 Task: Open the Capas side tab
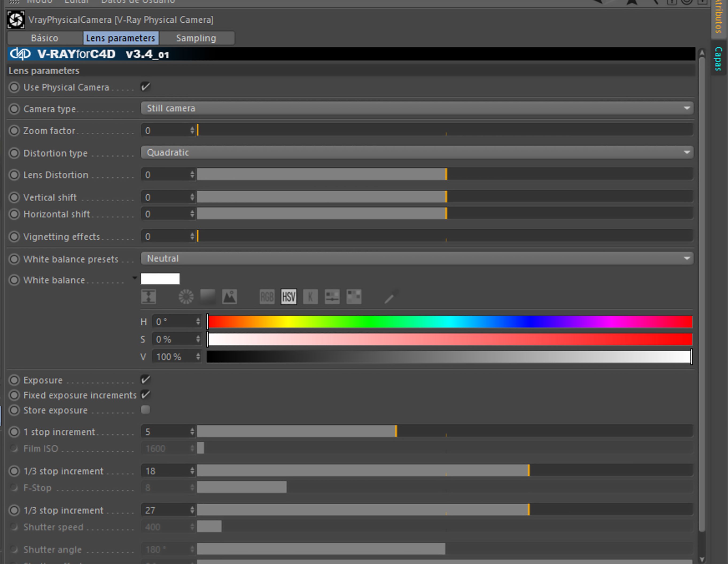click(x=719, y=59)
